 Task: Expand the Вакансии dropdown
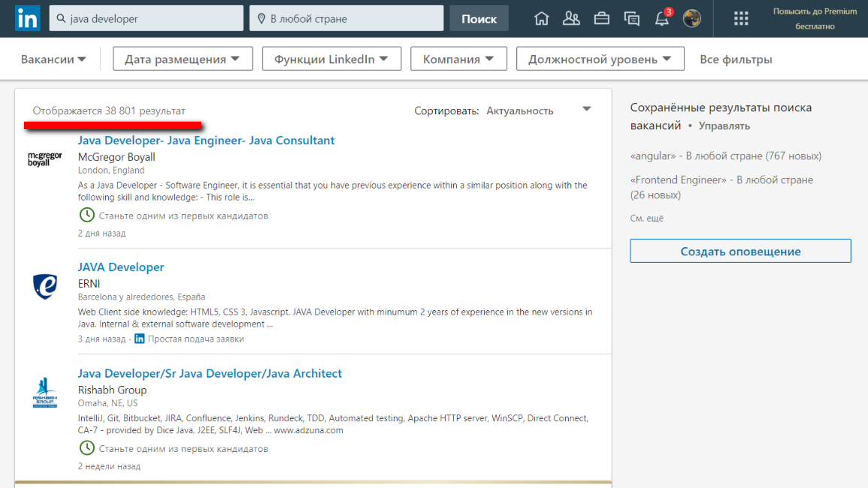53,59
